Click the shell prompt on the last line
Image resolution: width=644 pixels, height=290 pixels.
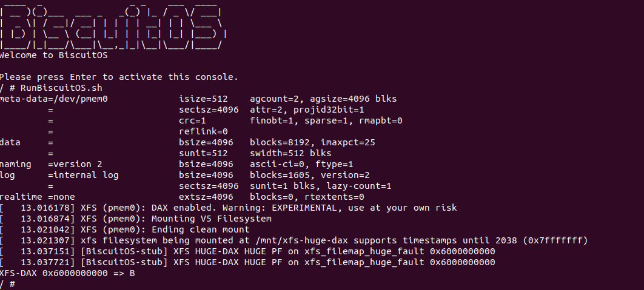click(x=7, y=284)
